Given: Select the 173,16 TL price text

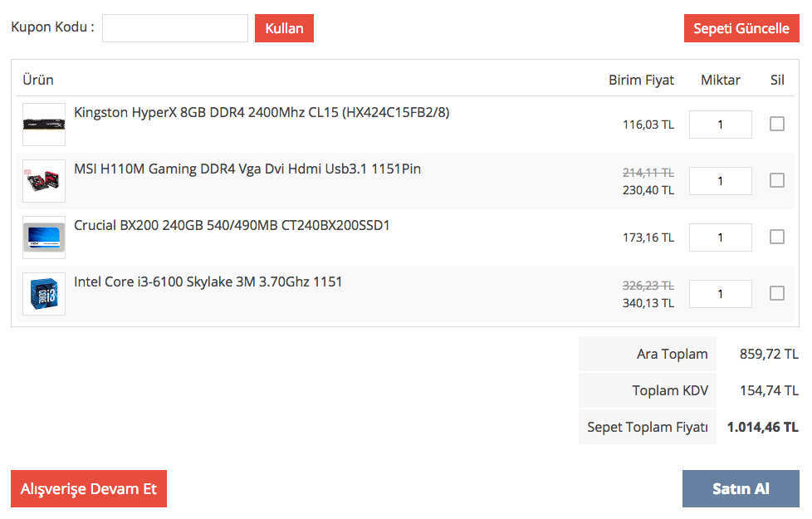Looking at the screenshot, I should (x=648, y=237).
